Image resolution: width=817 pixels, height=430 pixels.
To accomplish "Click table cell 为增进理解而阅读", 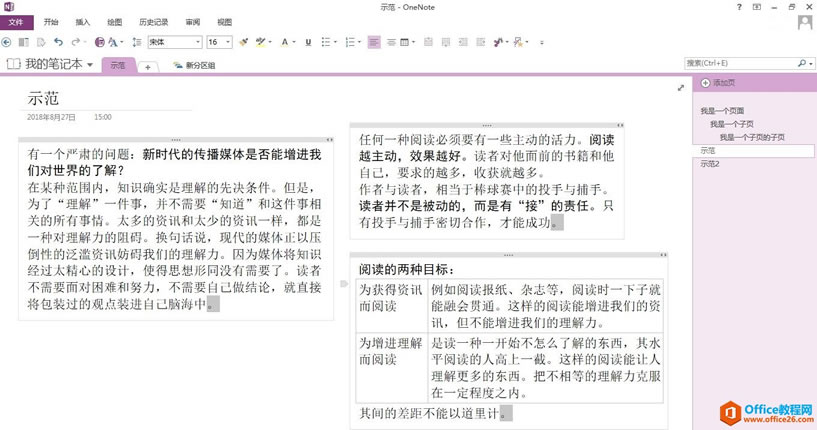I will pos(391,367).
